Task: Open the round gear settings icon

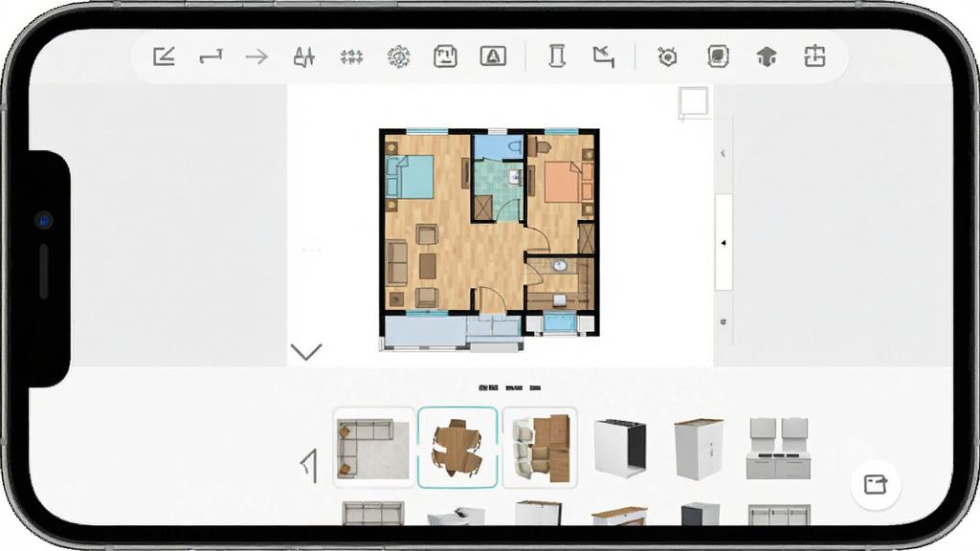Action: (398, 56)
